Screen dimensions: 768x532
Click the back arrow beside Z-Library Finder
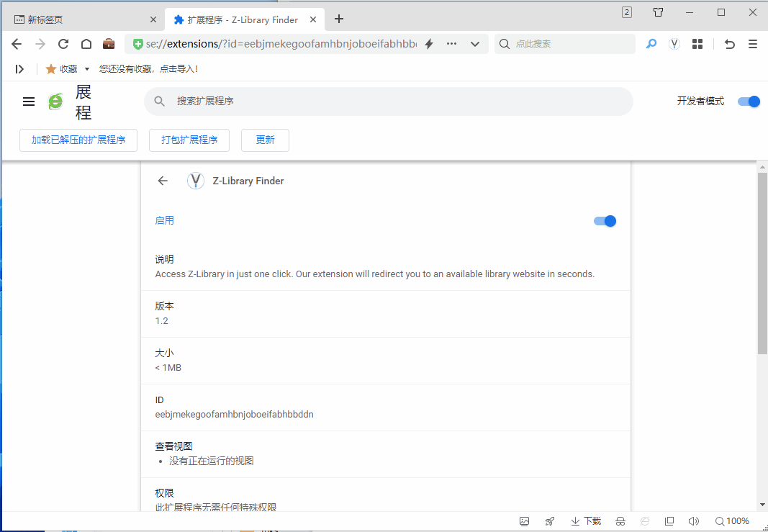[163, 181]
